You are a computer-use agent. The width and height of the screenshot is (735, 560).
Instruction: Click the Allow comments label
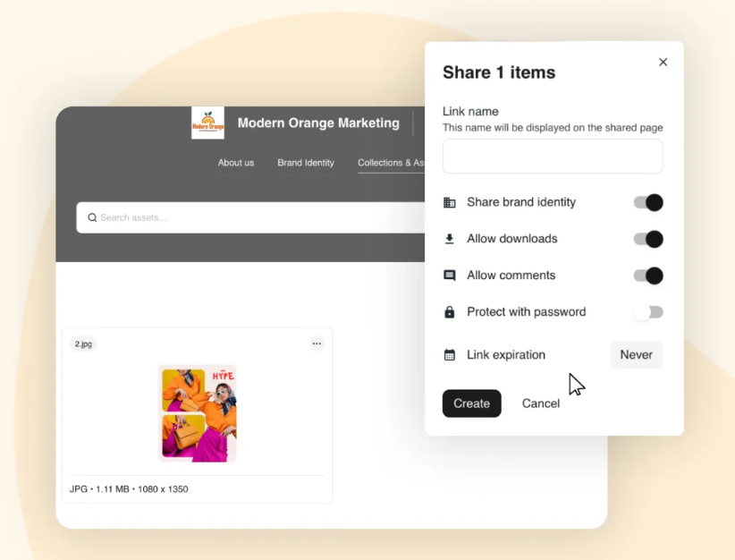pos(511,276)
